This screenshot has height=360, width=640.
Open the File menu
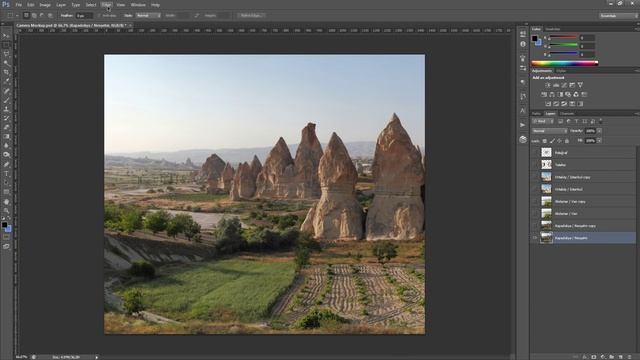18,5
